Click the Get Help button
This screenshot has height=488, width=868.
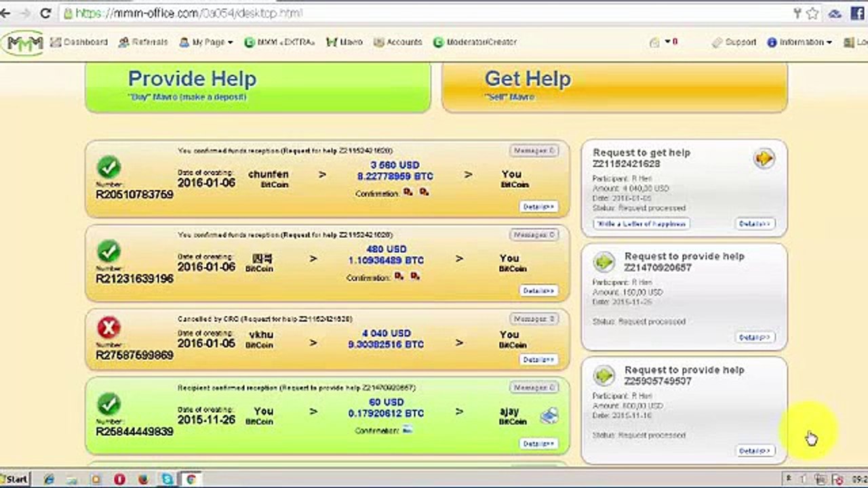click(614, 86)
